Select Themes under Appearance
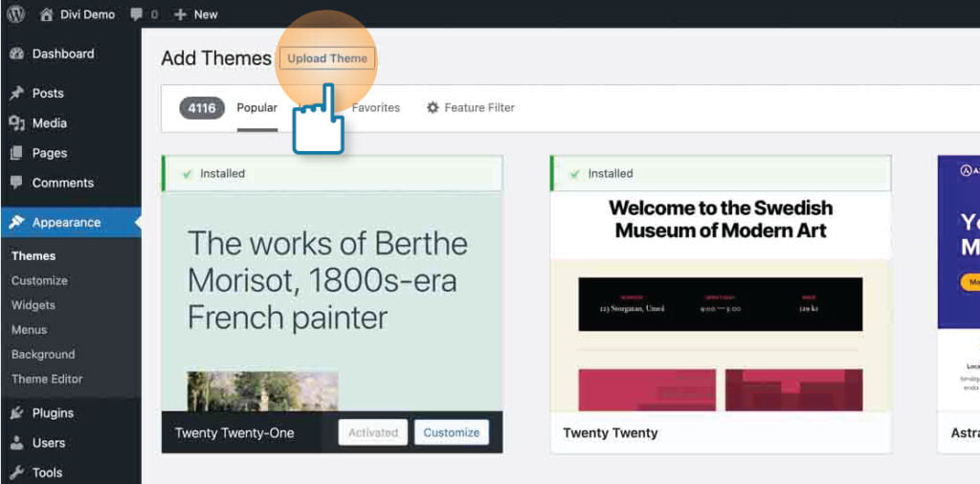Screen dimensions: 980x484 pyautogui.click(x=33, y=256)
